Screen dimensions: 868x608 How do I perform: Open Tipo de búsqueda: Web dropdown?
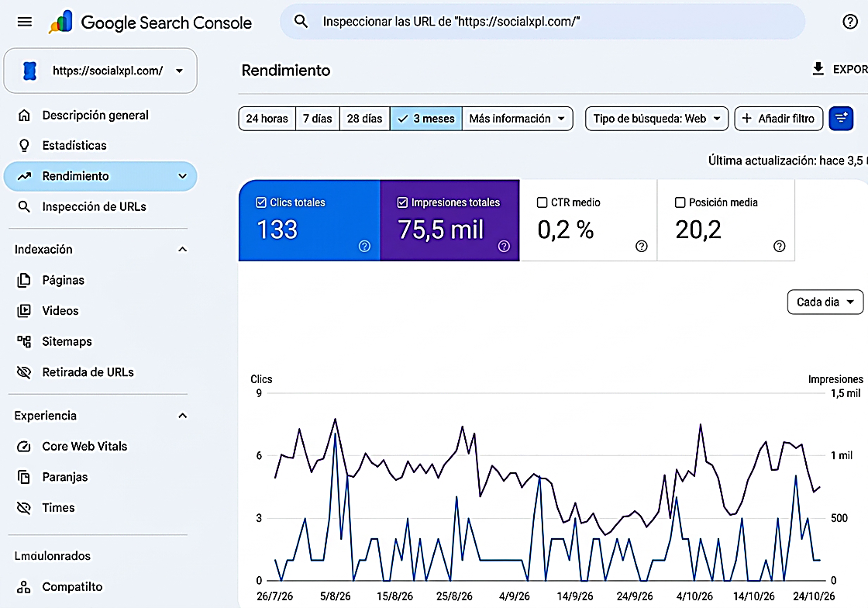click(656, 119)
